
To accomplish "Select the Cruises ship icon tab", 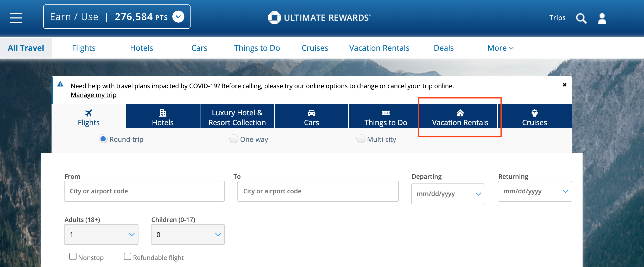I will pos(534,117).
